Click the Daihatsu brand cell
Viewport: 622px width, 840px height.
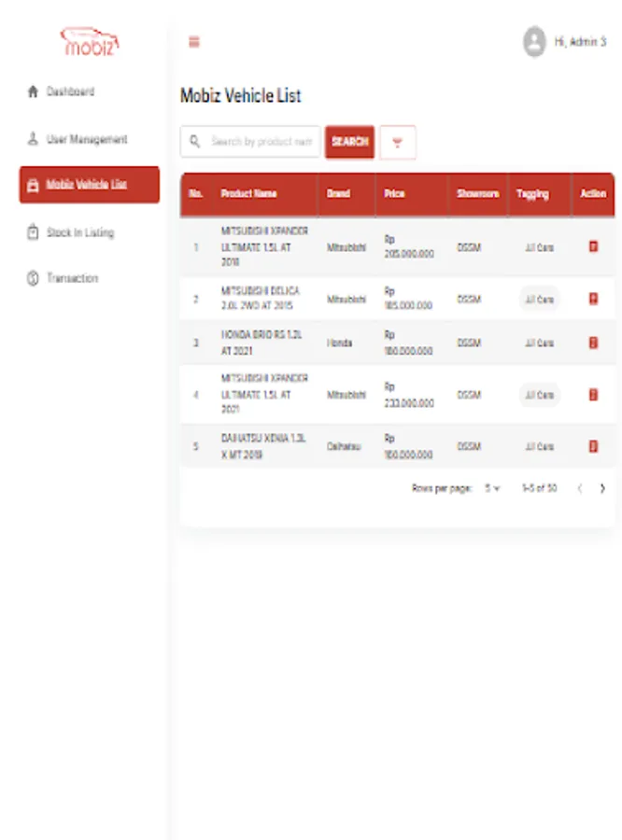click(344, 446)
